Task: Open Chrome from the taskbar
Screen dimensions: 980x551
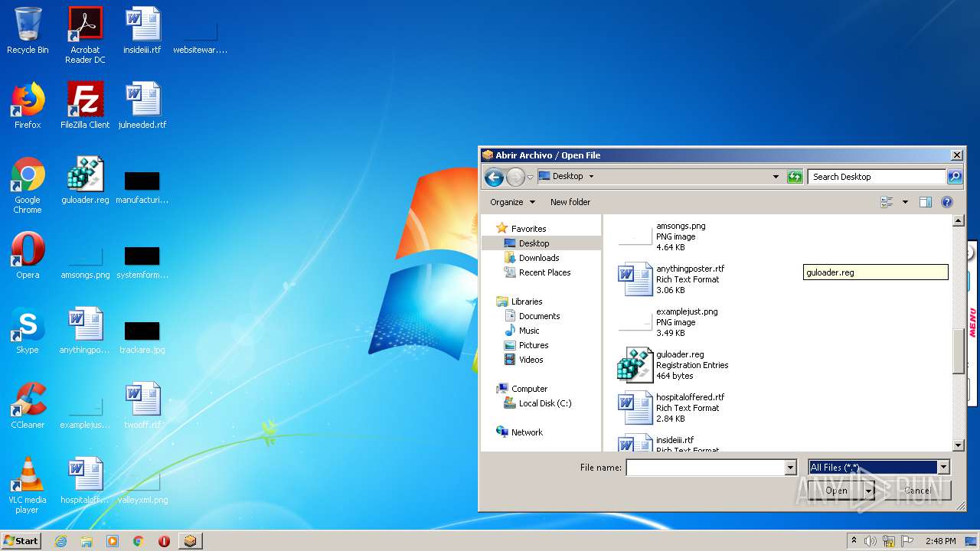Action: (139, 541)
